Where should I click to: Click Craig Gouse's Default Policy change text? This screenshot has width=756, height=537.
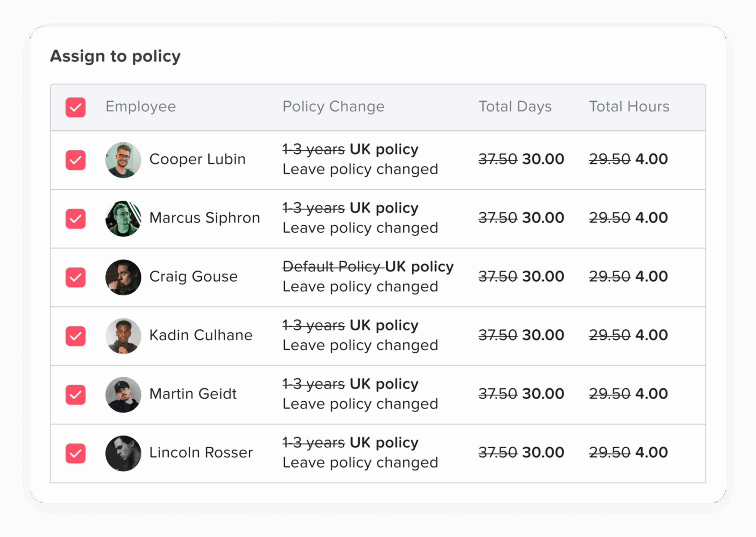(332, 266)
